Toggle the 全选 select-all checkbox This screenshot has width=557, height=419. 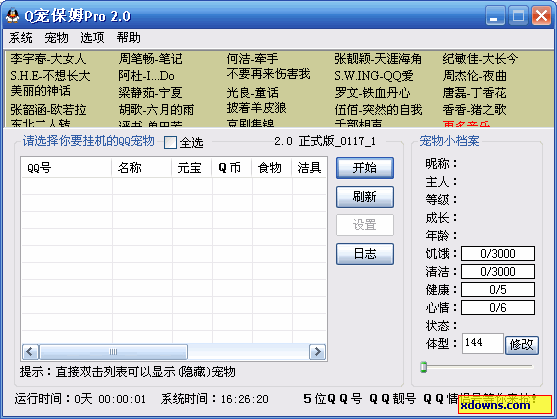coord(171,143)
